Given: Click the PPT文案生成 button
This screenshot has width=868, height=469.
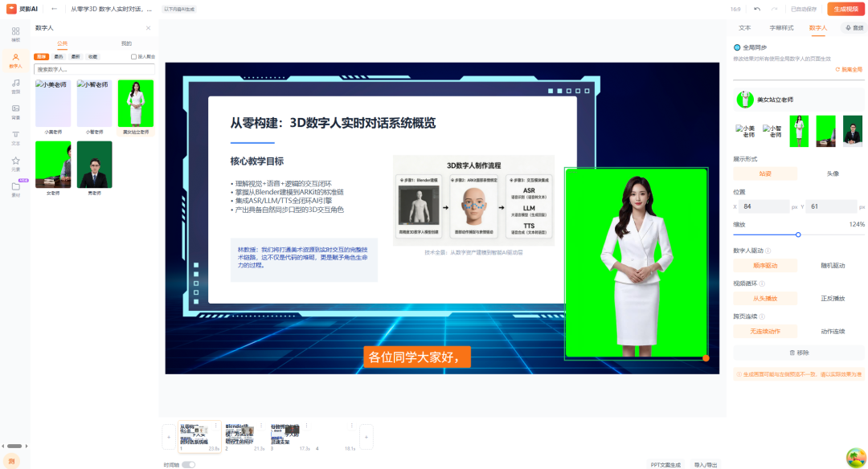Looking at the screenshot, I should click(665, 464).
